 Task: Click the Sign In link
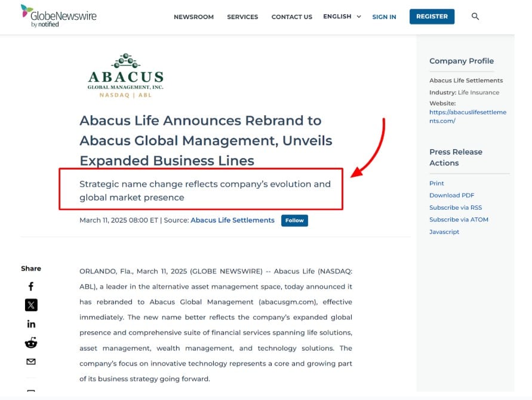pyautogui.click(x=384, y=17)
